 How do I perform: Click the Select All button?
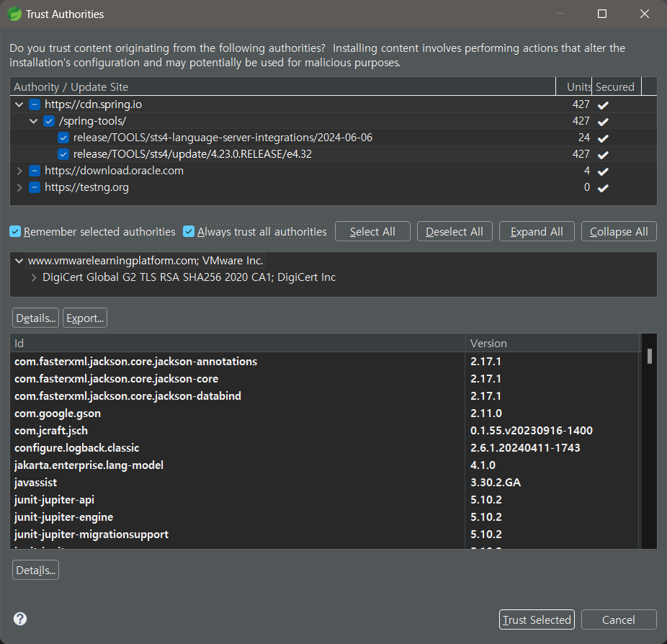coord(372,231)
